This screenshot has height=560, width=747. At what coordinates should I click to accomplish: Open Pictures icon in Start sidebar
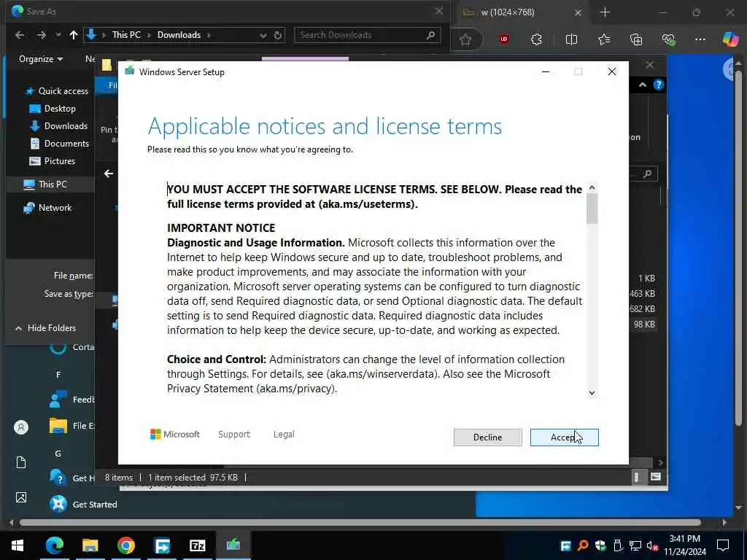tap(21, 497)
